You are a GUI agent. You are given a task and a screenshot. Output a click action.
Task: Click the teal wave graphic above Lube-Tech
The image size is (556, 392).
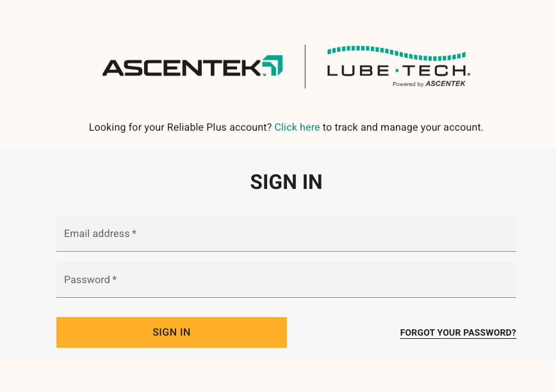[x=396, y=53]
